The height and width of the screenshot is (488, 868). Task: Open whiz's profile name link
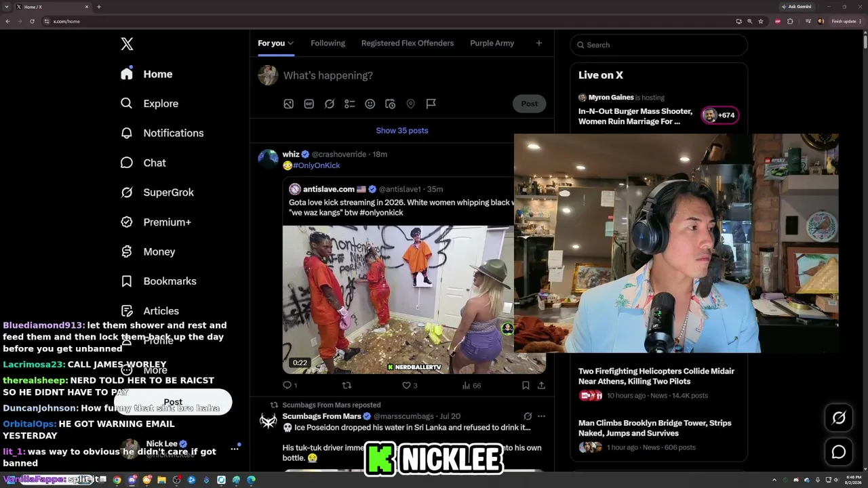click(x=291, y=155)
